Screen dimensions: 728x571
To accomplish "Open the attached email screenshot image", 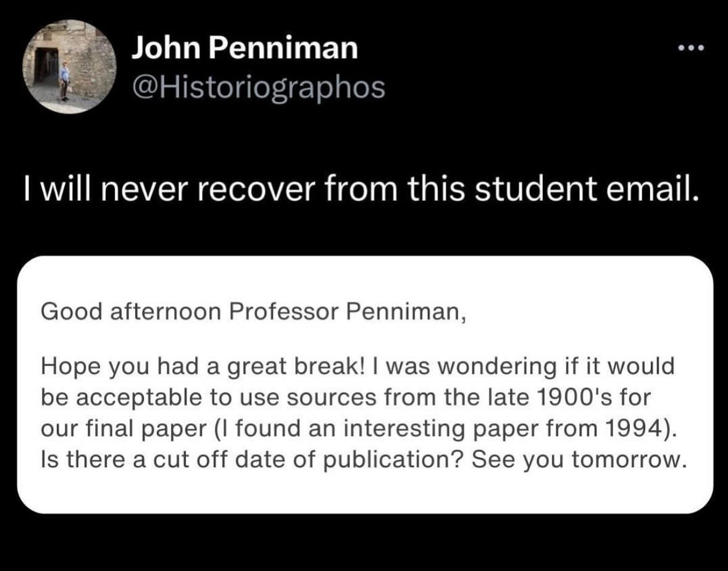I will click(365, 385).
